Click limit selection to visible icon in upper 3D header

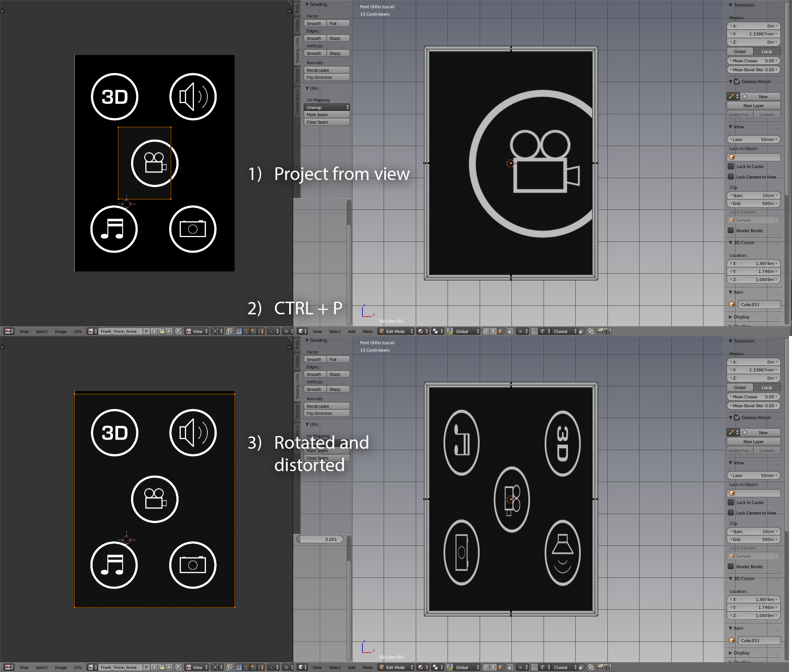pos(510,332)
